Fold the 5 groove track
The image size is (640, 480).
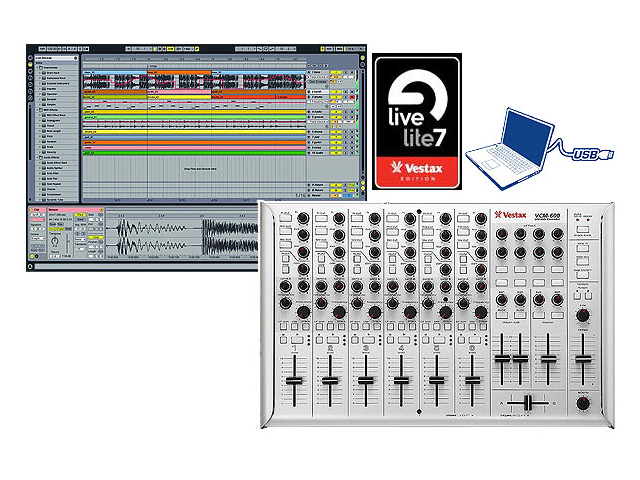[x=309, y=117]
